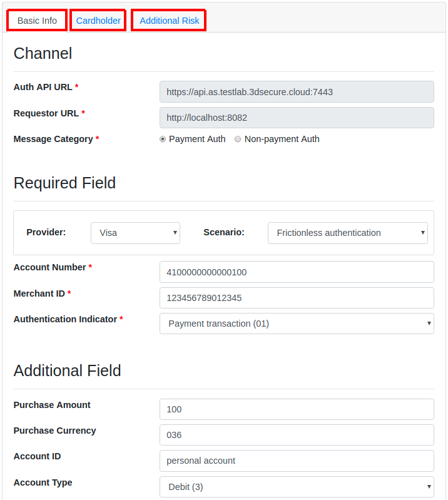
Task: Click the arrow of the Authentication Indicator select
Action: click(429, 324)
